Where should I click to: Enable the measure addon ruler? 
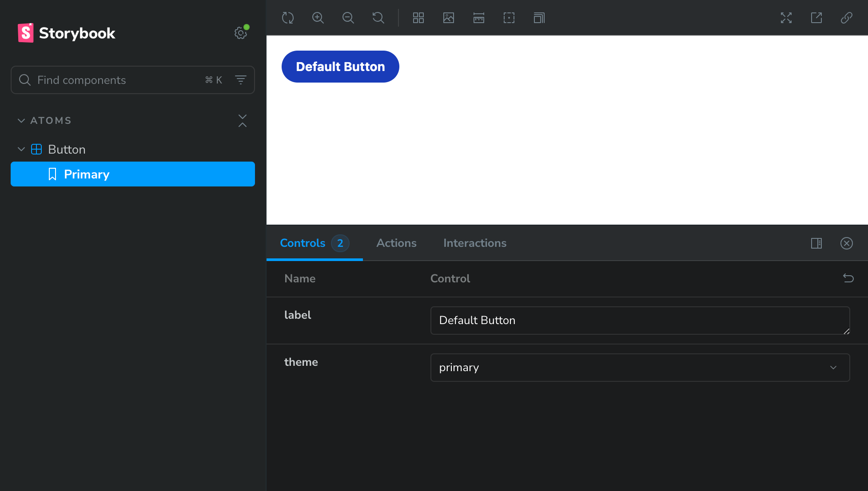point(478,18)
